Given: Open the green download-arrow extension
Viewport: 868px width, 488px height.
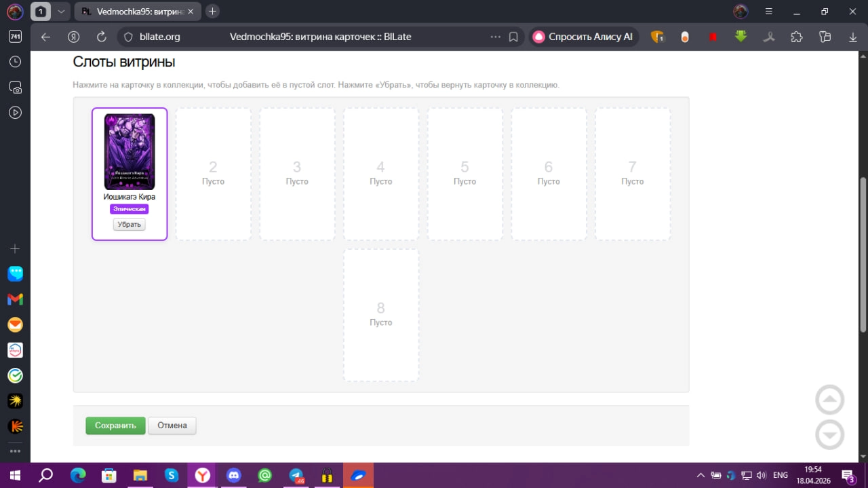Looking at the screenshot, I should tap(741, 37).
